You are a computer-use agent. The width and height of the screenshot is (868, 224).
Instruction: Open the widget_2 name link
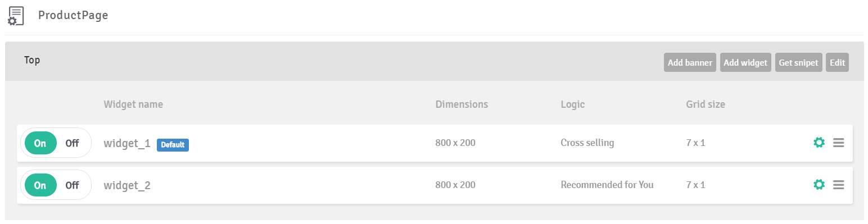pyautogui.click(x=127, y=185)
